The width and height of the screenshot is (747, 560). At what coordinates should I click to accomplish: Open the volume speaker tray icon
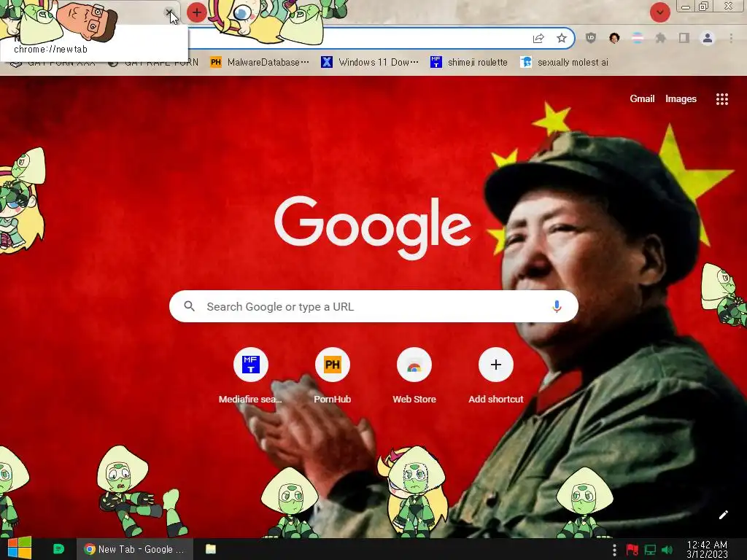point(667,550)
